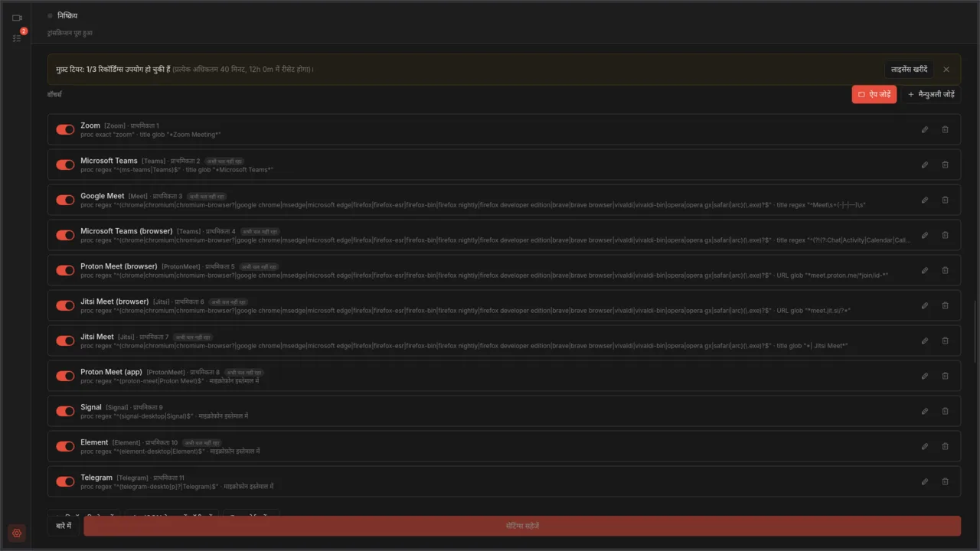Delete the Zoom trigger rule
The height and width of the screenshot is (551, 980).
point(945,129)
